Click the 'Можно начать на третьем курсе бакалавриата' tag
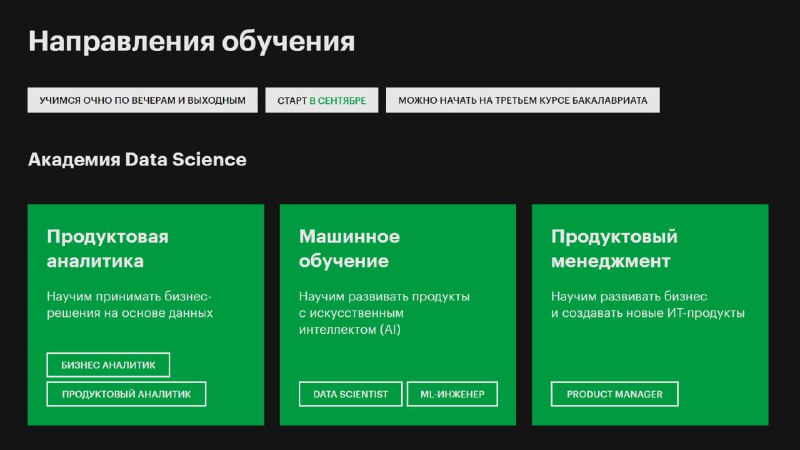This screenshot has height=450, width=800. click(522, 101)
